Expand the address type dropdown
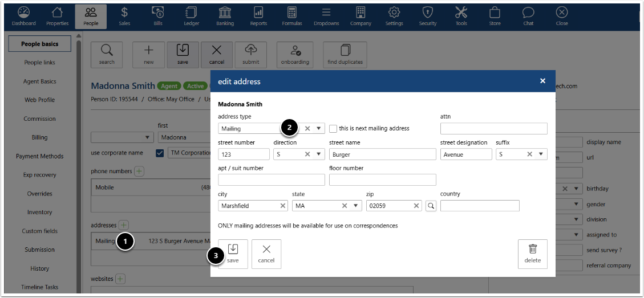This screenshot has width=644, height=298. [319, 129]
